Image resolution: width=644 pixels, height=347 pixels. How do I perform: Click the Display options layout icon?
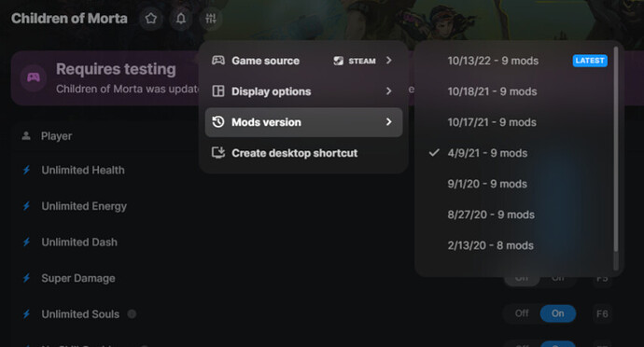click(x=218, y=91)
